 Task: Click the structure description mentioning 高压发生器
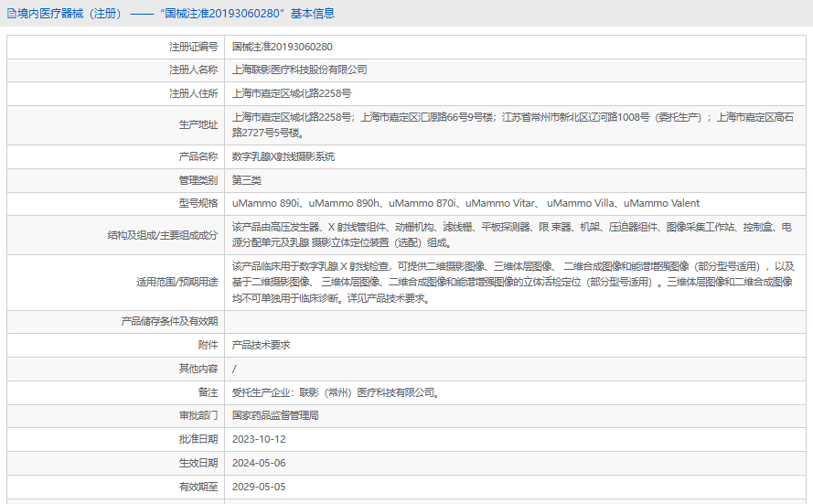512,235
